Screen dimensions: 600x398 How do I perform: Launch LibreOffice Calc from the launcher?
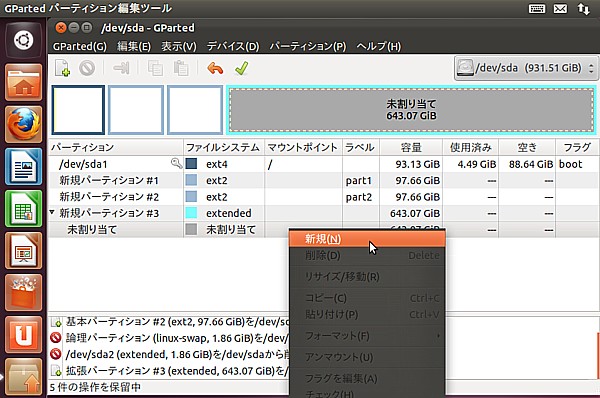23,209
